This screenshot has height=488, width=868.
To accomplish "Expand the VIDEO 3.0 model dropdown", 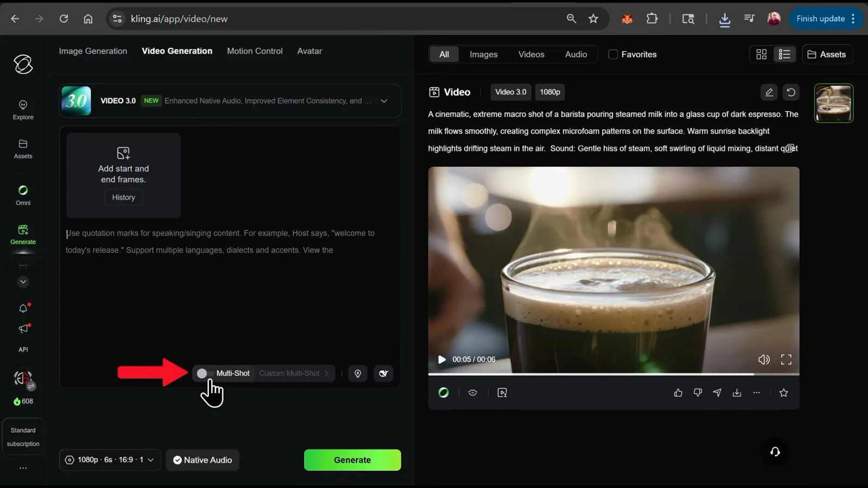I will [x=384, y=101].
